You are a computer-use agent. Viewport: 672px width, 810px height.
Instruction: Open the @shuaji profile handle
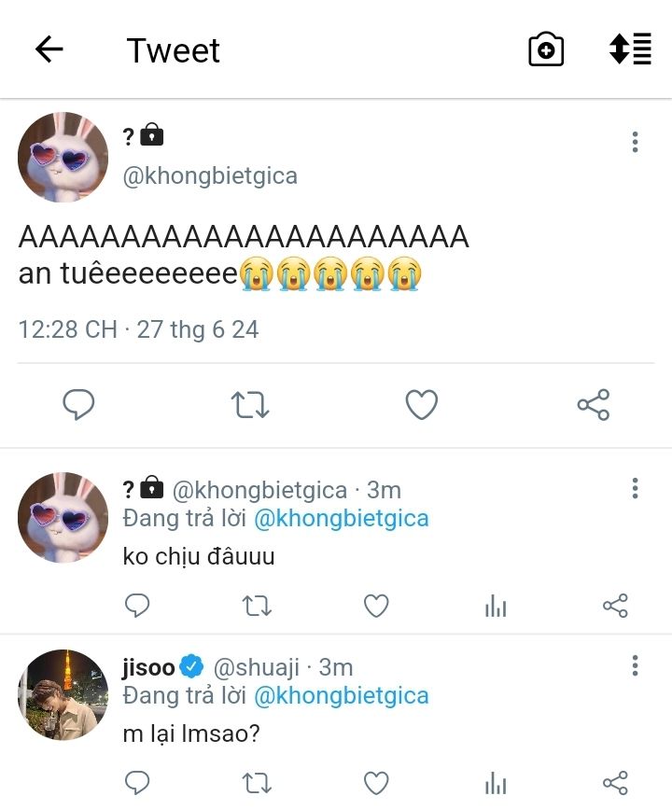(x=257, y=667)
